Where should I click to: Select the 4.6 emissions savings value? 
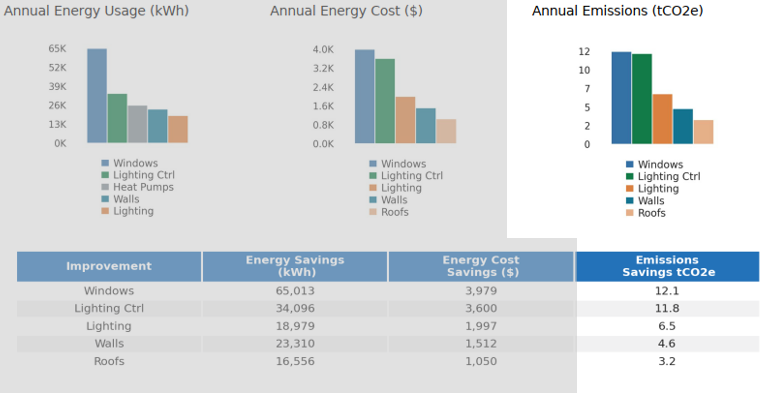667,344
